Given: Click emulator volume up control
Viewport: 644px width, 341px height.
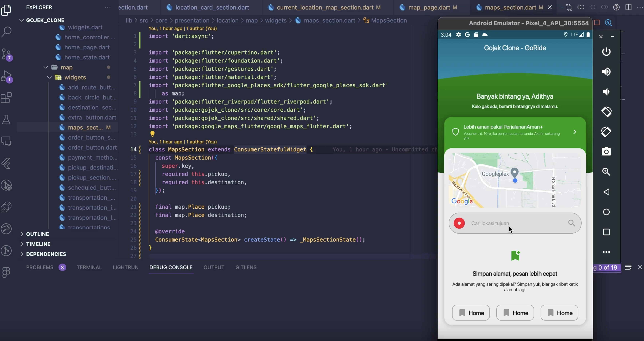Looking at the screenshot, I should (x=606, y=72).
